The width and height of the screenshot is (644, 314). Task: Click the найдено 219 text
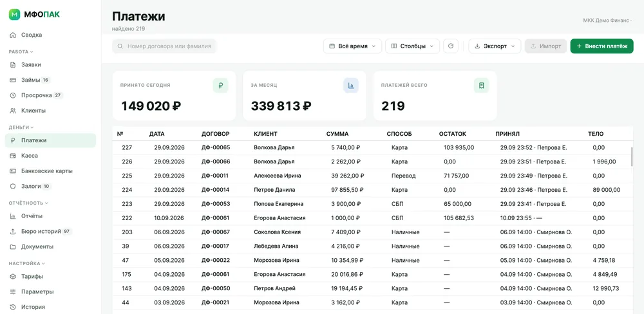click(128, 29)
